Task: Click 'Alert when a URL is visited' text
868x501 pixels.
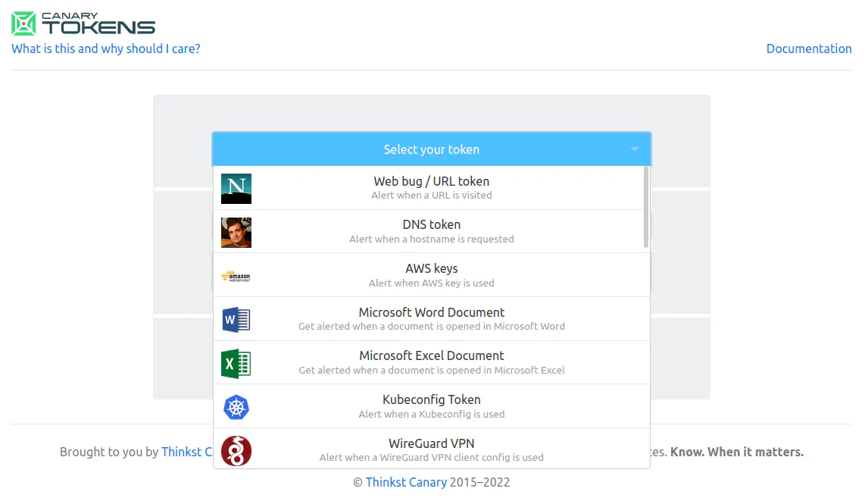Action: pos(432,195)
